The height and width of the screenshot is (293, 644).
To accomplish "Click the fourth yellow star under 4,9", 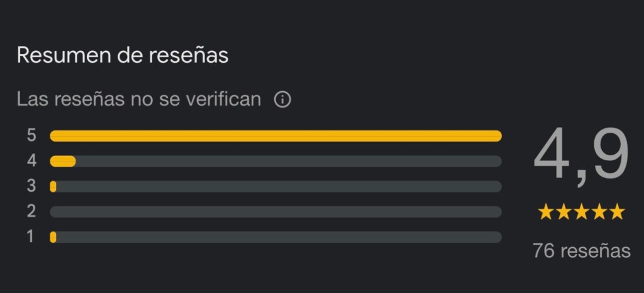I will coord(599,212).
